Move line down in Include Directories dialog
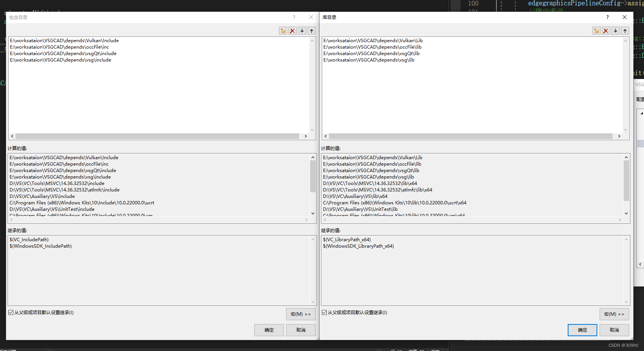The width and height of the screenshot is (644, 351). [302, 31]
